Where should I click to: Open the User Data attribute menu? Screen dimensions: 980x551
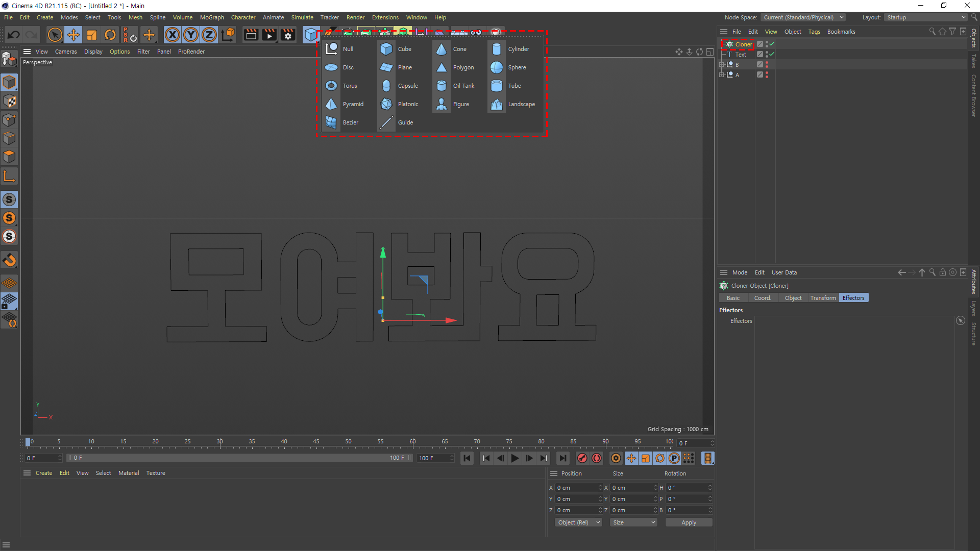(x=784, y=272)
